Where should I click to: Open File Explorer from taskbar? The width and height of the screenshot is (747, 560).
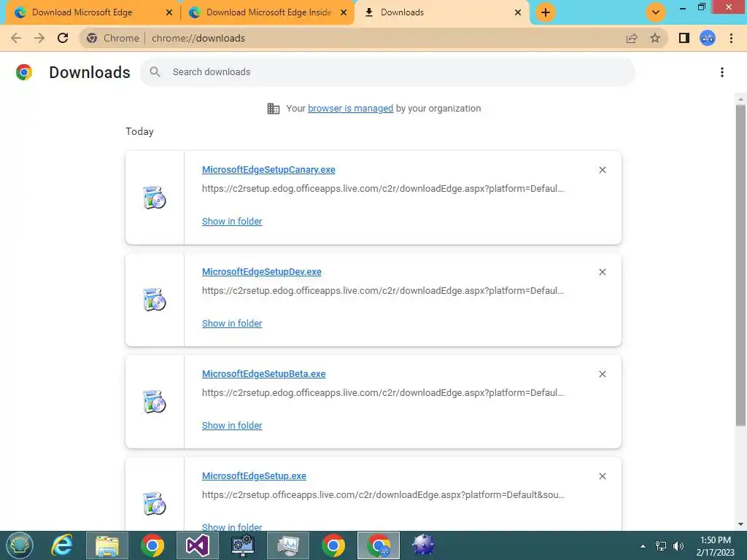(x=107, y=545)
